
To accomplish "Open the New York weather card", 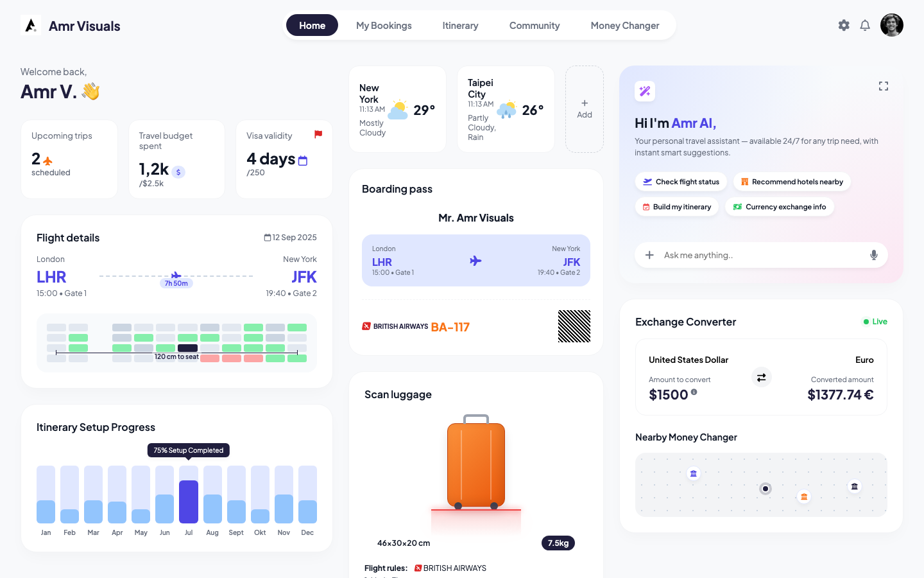I will (398, 109).
